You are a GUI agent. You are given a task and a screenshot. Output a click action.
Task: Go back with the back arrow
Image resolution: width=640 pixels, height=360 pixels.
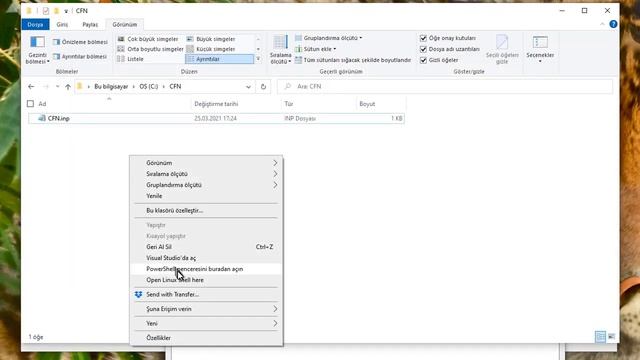[x=31, y=87]
